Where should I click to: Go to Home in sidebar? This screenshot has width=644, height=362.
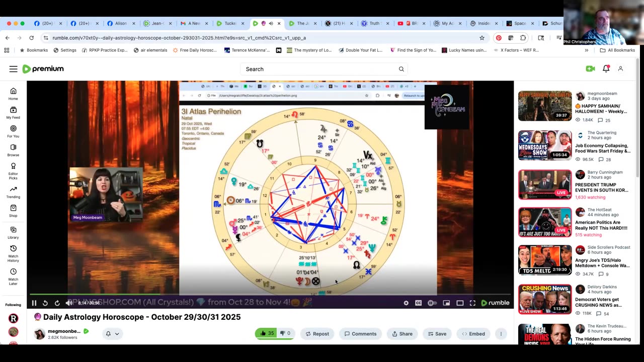pyautogui.click(x=13, y=94)
